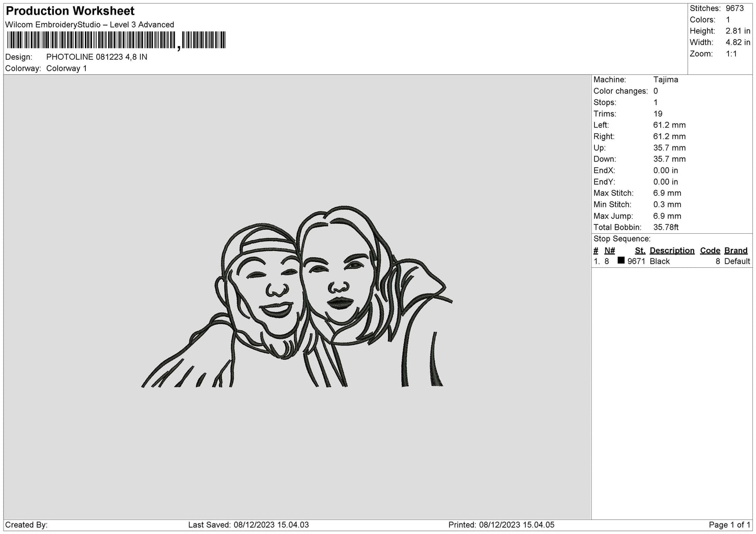Click the Max Jump value 6.9 mm
Image resolution: width=756 pixels, height=534 pixels.
[x=667, y=216]
